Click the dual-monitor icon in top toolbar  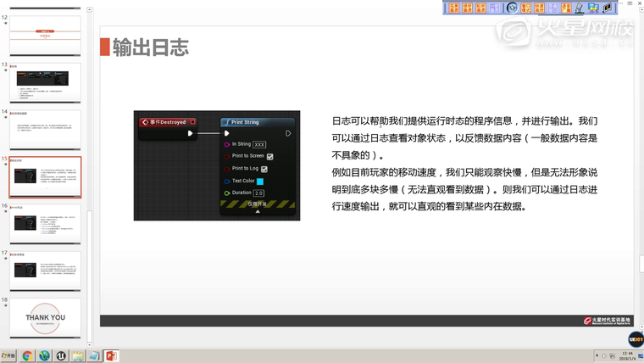(x=593, y=8)
